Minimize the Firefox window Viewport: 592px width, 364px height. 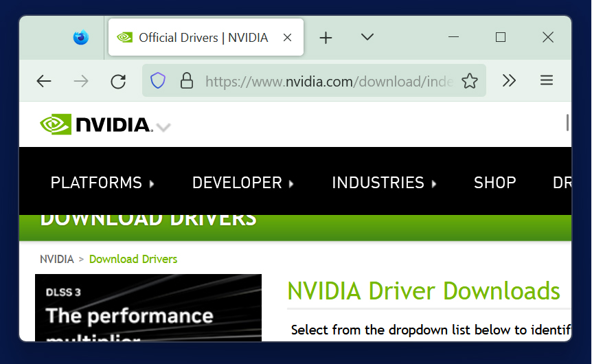(x=453, y=37)
